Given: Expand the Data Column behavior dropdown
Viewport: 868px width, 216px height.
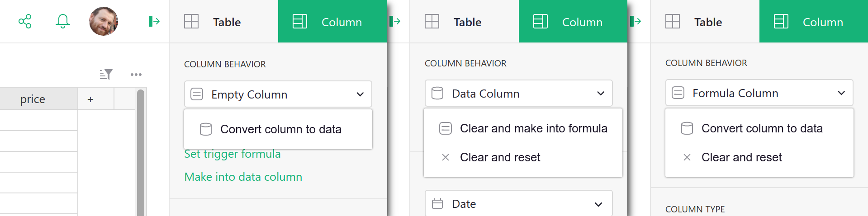Looking at the screenshot, I should (518, 94).
